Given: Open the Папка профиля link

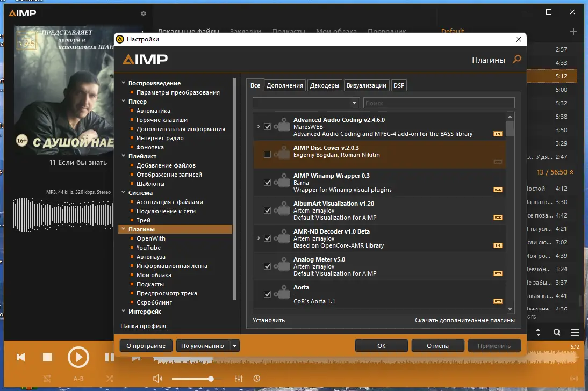Looking at the screenshot, I should coord(144,326).
